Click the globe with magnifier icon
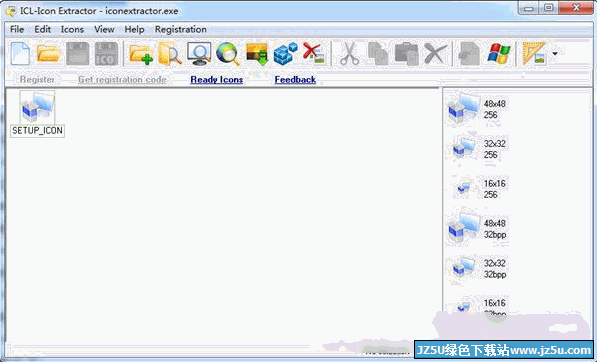 (228, 54)
